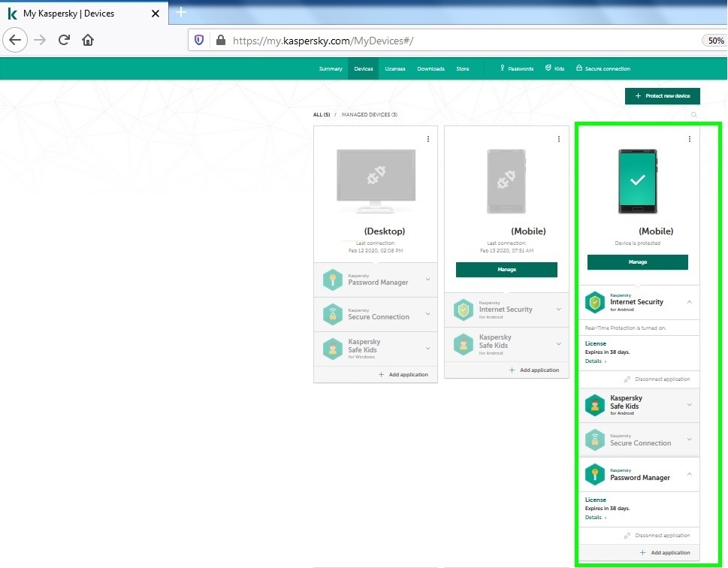The height and width of the screenshot is (568, 728).
Task: Disconnect the Password Manager application
Action: point(657,536)
